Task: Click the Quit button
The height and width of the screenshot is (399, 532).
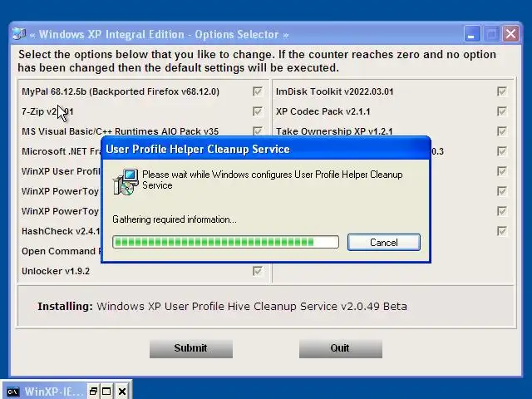Action: click(x=341, y=348)
